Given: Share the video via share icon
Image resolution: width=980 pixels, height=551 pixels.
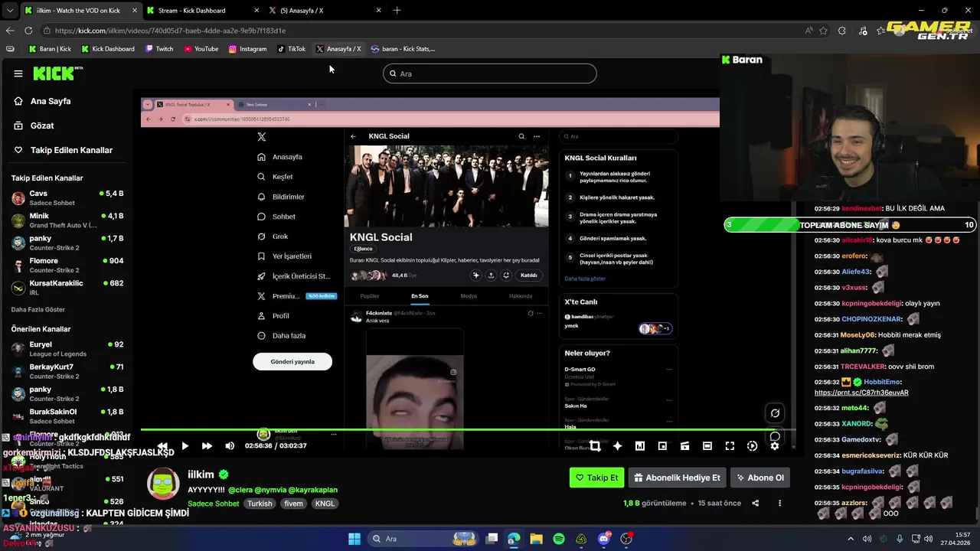Looking at the screenshot, I should tap(756, 504).
